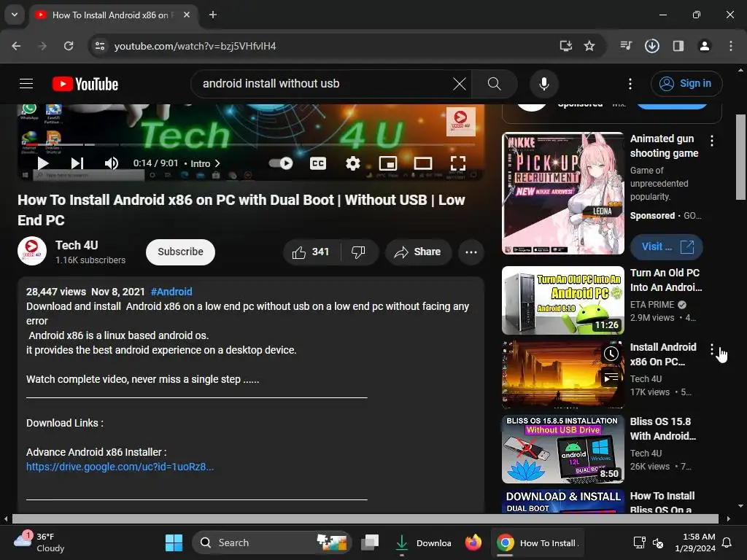Add Install Android x86 to Watch later

click(x=611, y=354)
